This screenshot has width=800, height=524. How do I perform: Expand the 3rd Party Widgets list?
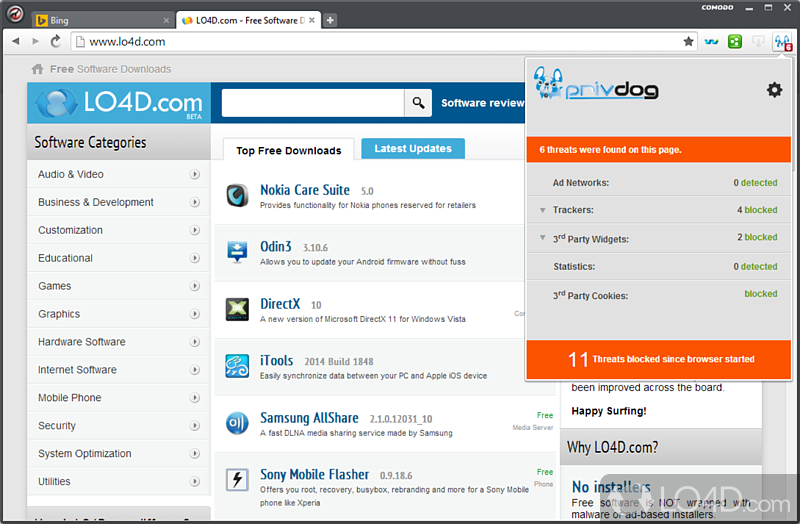(x=543, y=238)
